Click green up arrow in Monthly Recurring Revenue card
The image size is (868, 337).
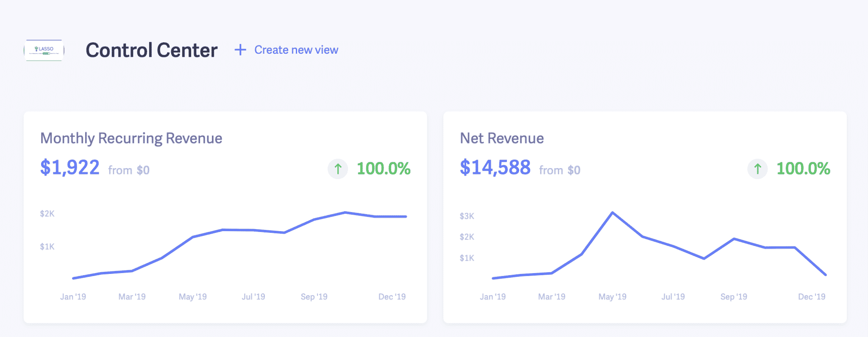(x=338, y=169)
